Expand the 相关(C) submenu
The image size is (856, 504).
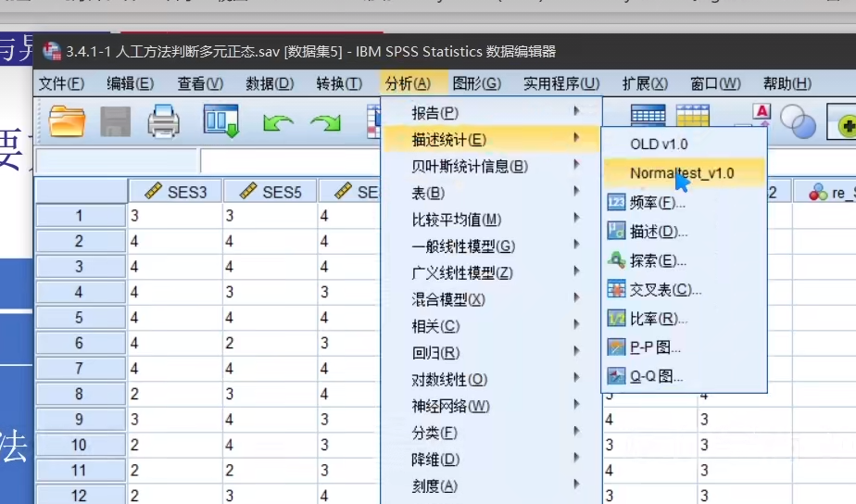(491, 326)
